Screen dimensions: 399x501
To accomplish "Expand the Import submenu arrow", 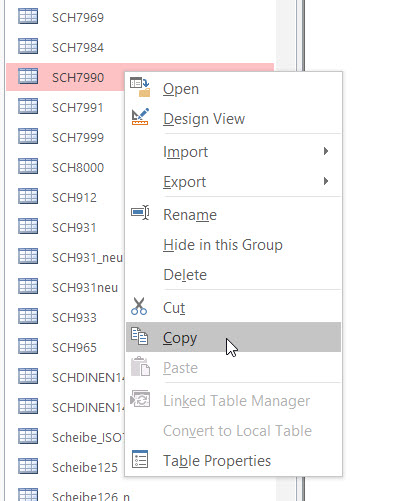I will click(x=326, y=151).
